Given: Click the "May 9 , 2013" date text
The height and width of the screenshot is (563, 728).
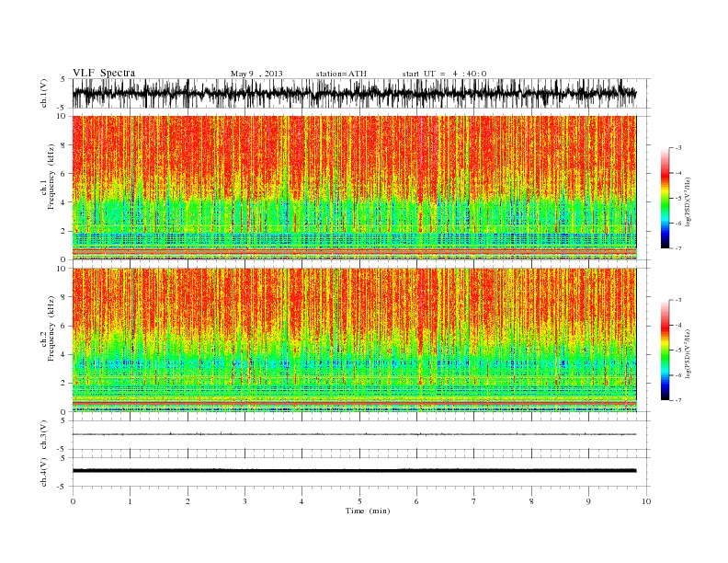Looking at the screenshot, I should (x=256, y=74).
